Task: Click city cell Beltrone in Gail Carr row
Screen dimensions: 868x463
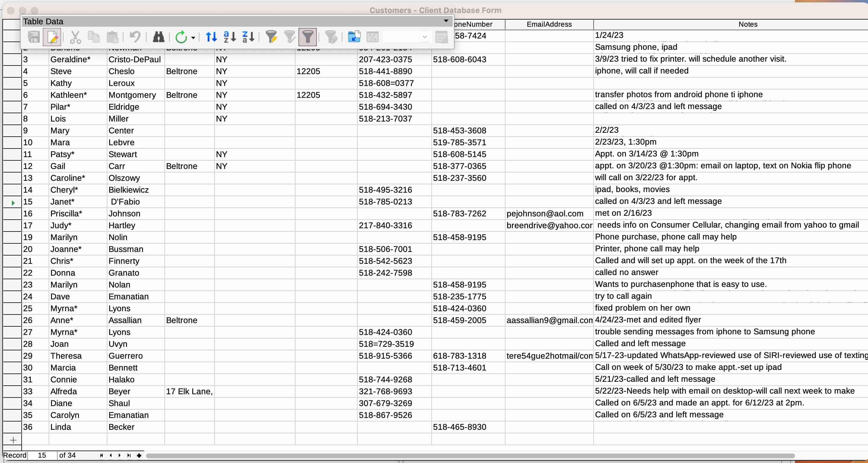Action: click(189, 166)
